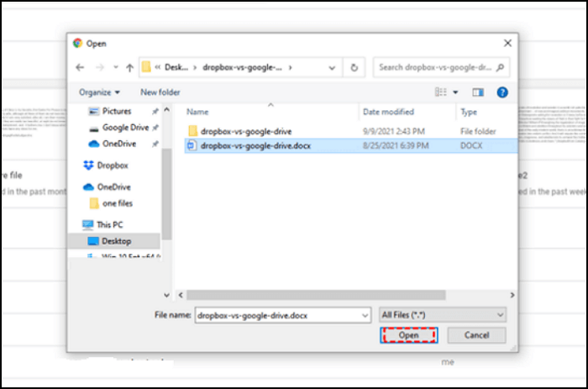Click the horizontal scrollbar thumb
This screenshot has width=588, height=389.
[316, 295]
